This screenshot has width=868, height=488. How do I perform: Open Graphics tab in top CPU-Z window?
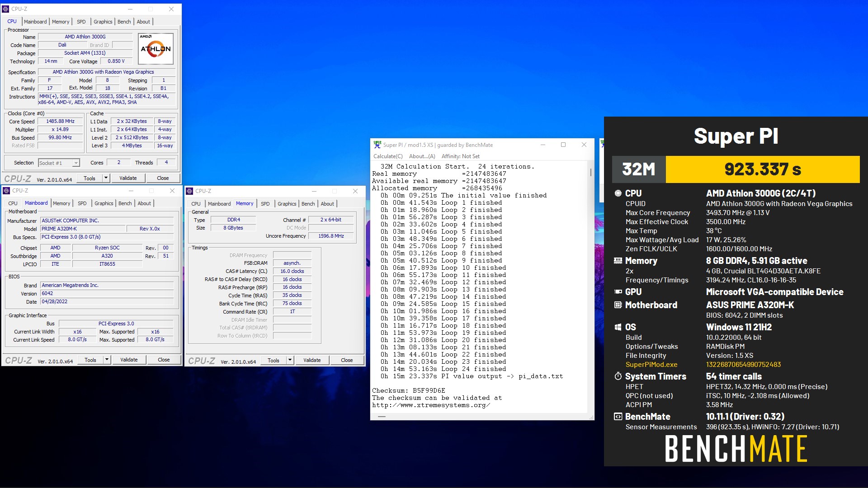pyautogui.click(x=103, y=22)
